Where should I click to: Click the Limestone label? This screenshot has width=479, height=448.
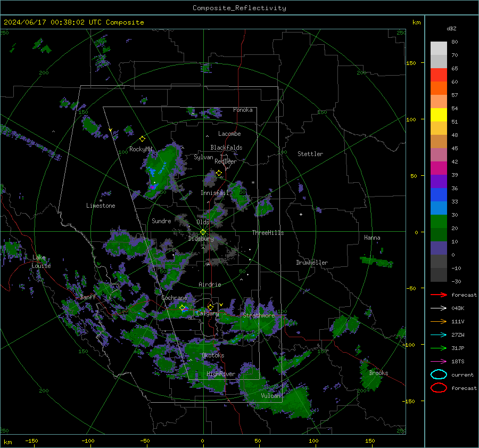(x=101, y=206)
